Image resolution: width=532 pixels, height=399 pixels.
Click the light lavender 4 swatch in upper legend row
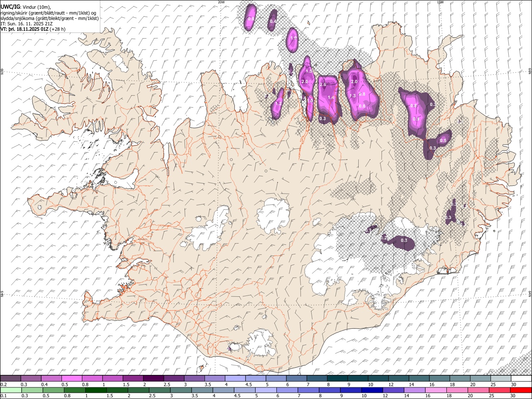click(x=235, y=379)
